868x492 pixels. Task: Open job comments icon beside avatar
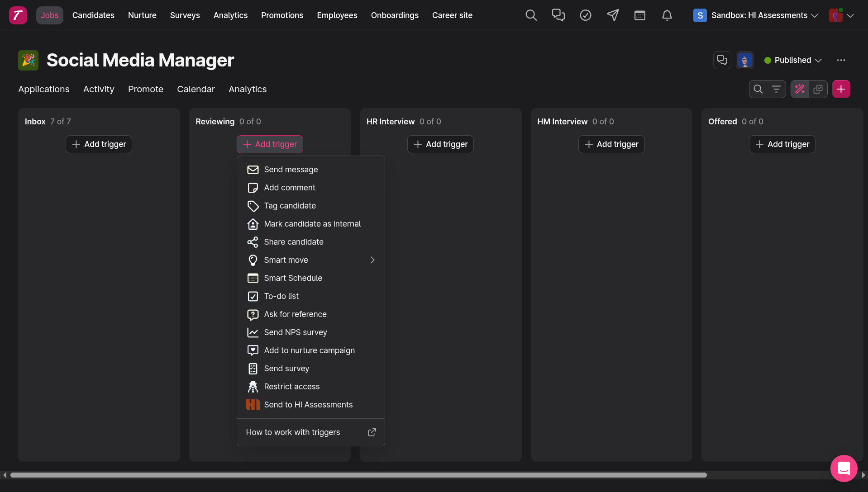tap(722, 60)
